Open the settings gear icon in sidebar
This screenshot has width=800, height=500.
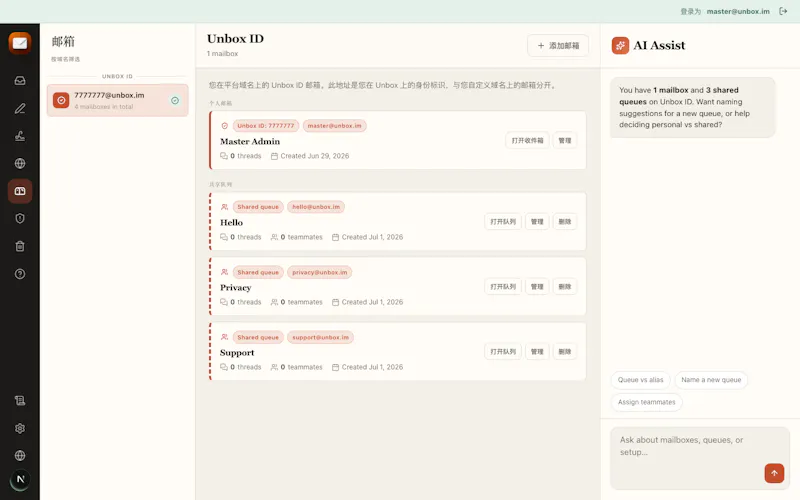(20, 428)
